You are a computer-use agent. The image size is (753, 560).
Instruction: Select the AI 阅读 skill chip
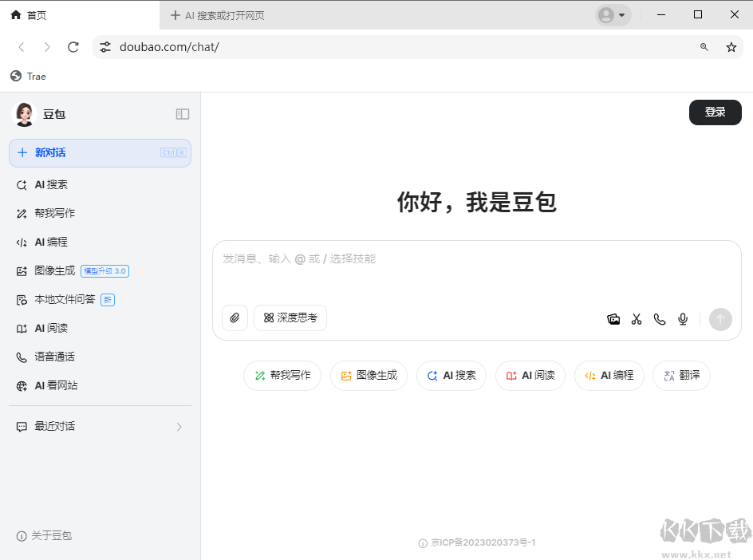click(530, 376)
